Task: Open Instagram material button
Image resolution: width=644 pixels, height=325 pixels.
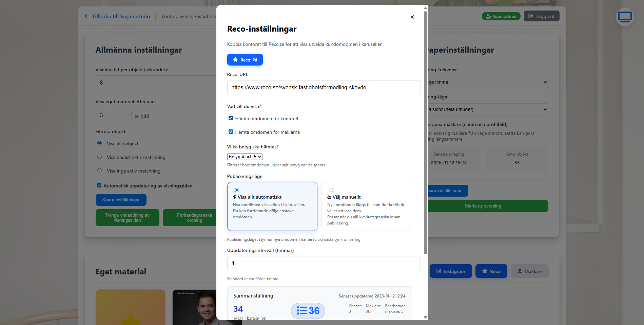Action: click(451, 271)
